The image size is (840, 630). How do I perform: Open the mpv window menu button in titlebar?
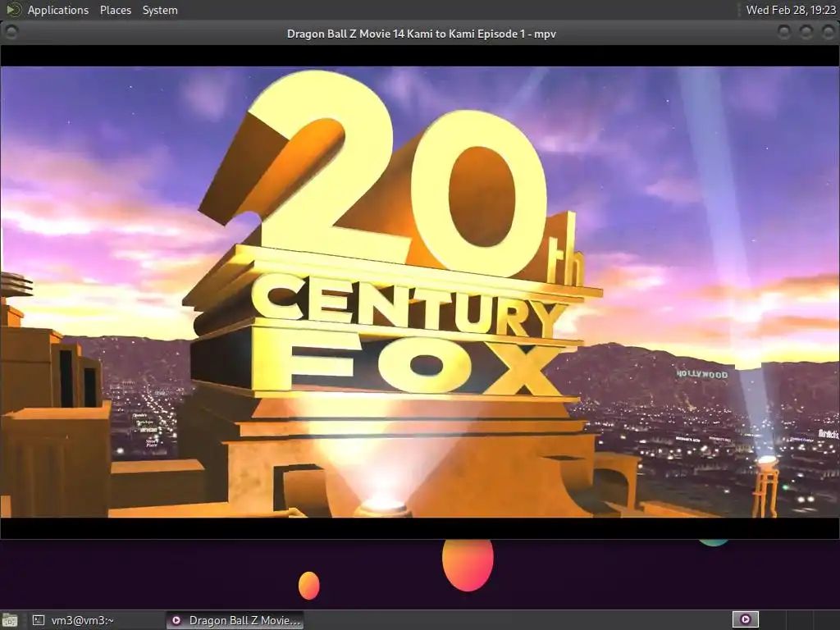coord(11,33)
